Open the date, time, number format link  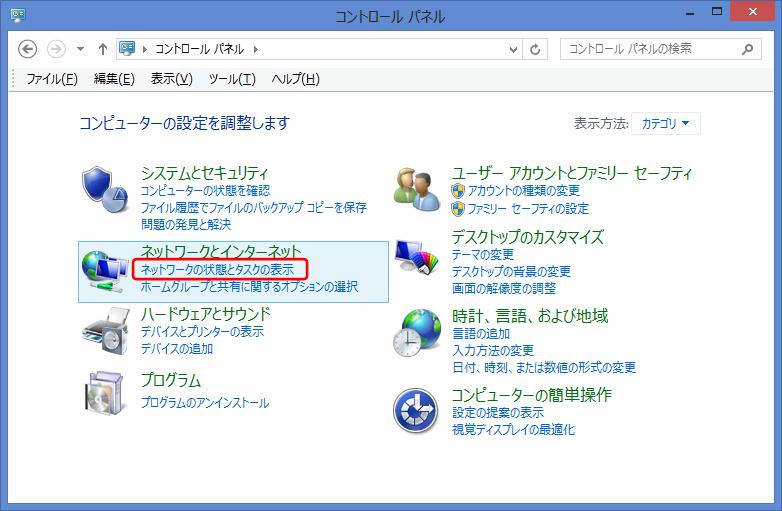pos(544,368)
